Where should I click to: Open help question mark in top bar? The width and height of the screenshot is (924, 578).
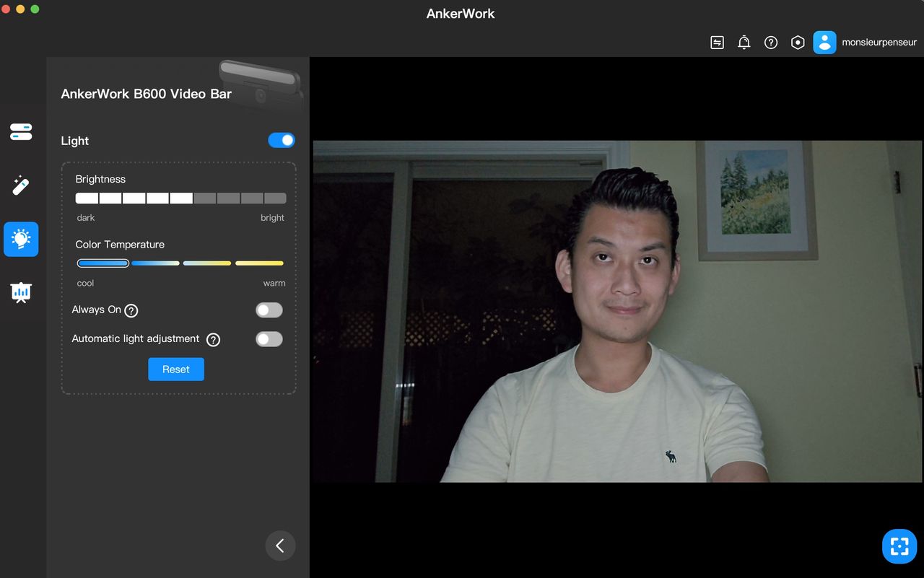coord(771,43)
